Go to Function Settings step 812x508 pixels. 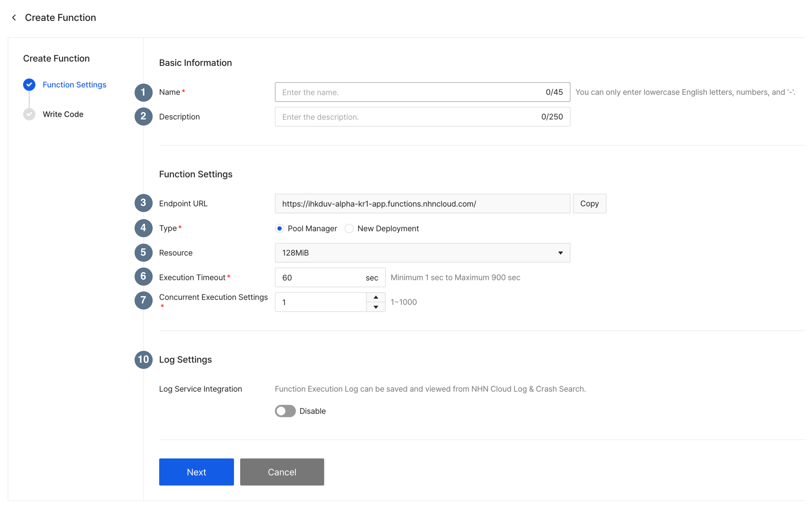(74, 85)
